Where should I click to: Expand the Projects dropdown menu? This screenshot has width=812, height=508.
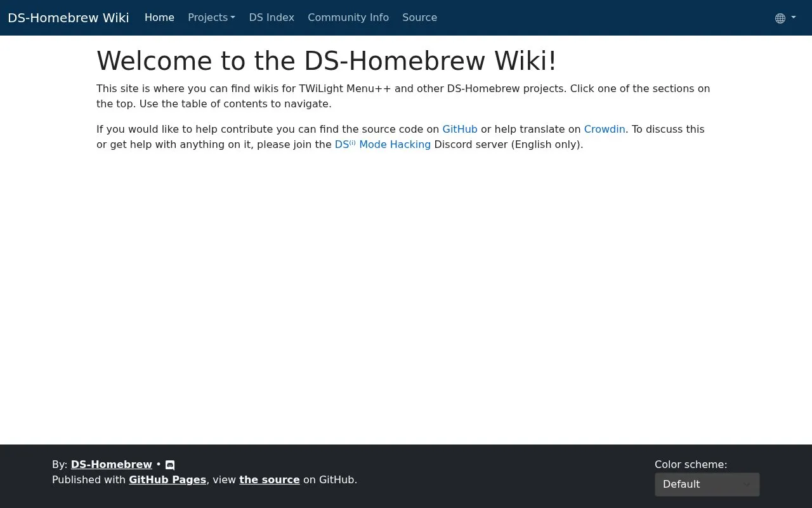click(211, 18)
